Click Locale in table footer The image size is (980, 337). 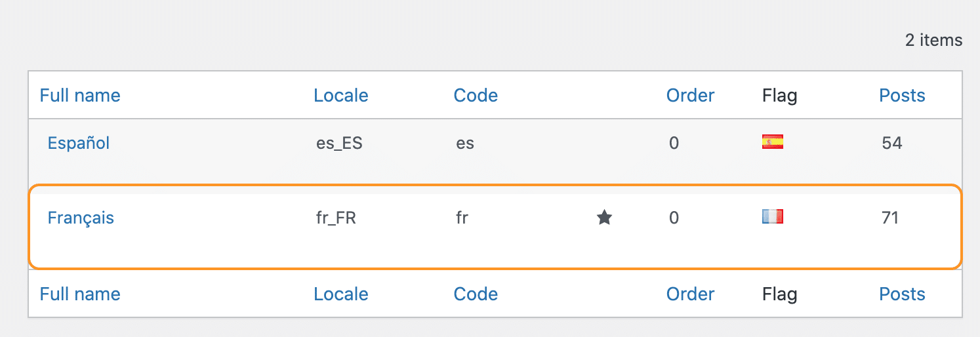tap(341, 294)
